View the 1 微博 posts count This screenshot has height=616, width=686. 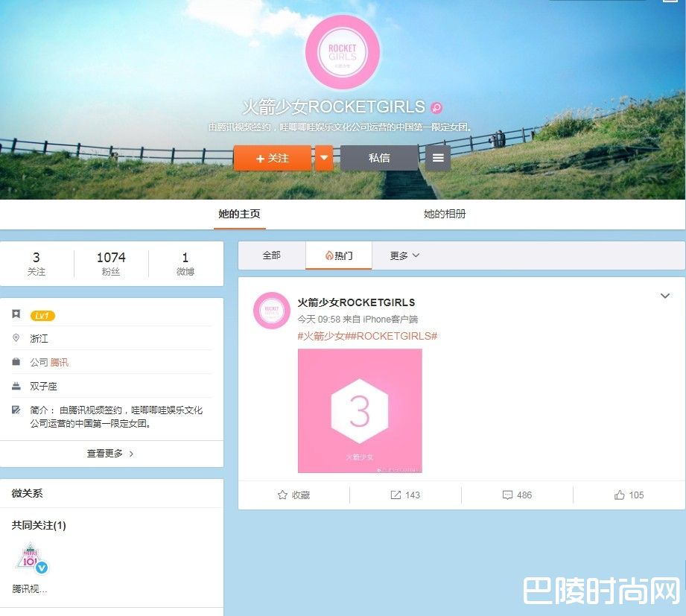coord(185,264)
